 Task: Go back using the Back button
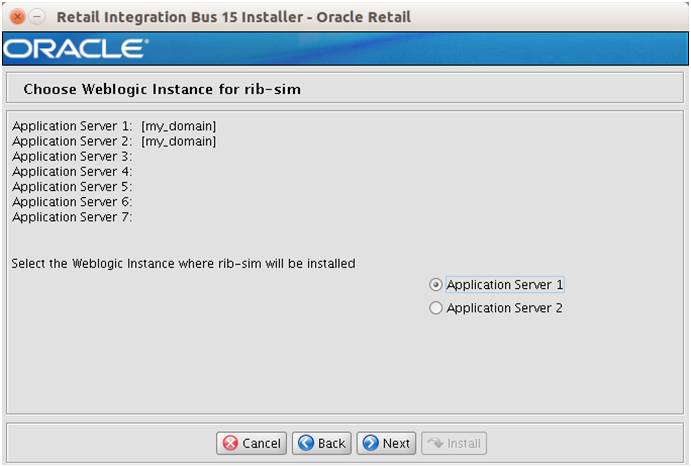tap(322, 443)
